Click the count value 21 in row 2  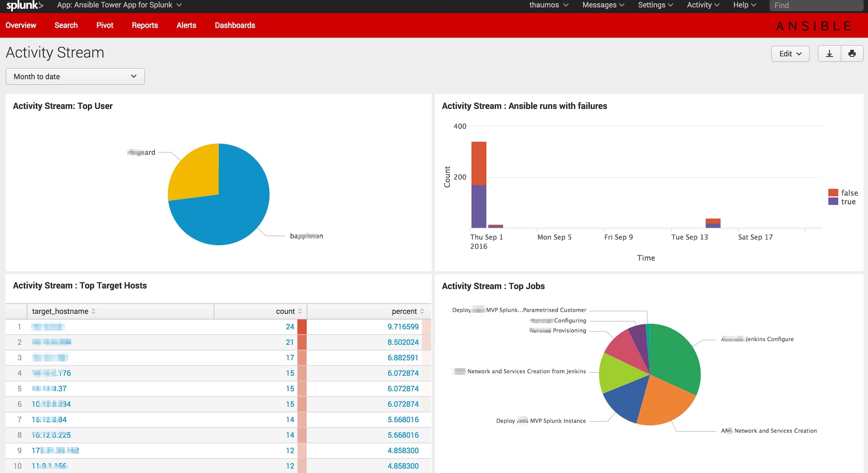point(290,342)
